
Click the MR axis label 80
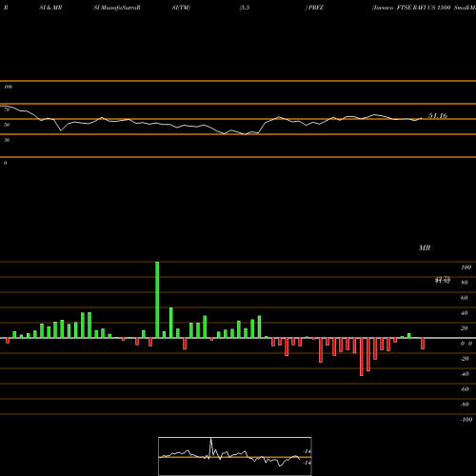[x=465, y=283]
